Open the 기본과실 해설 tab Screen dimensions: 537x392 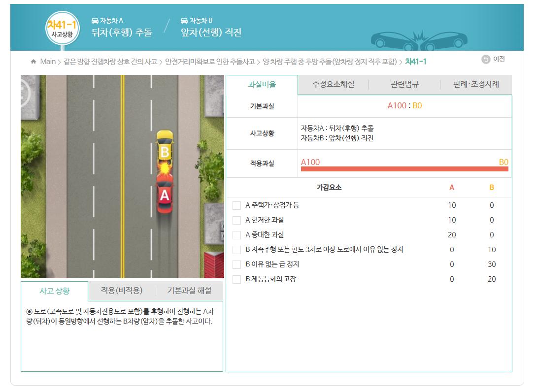pyautogui.click(x=189, y=291)
